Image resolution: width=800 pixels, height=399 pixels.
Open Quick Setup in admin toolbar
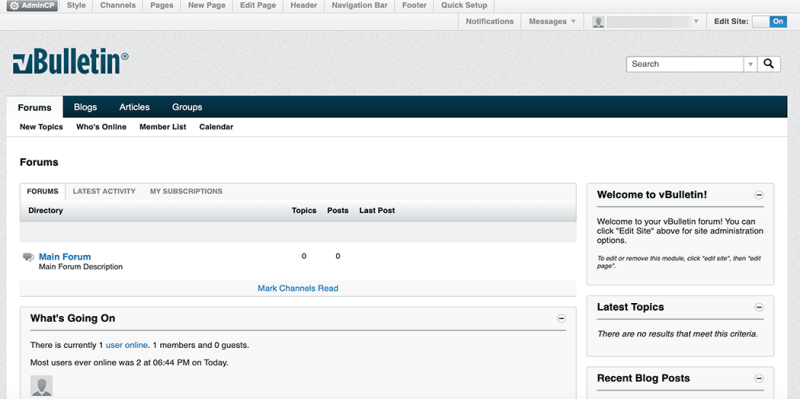(464, 6)
